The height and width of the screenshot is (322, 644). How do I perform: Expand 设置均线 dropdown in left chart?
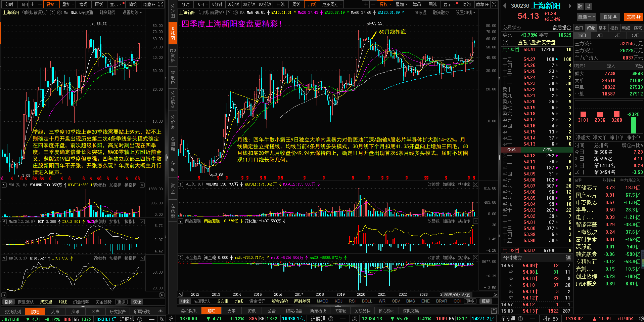(132, 12)
